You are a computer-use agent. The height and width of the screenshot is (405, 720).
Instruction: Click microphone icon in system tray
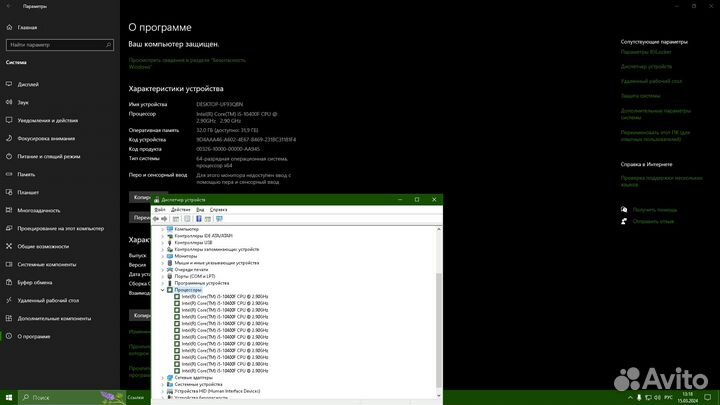[x=639, y=398]
